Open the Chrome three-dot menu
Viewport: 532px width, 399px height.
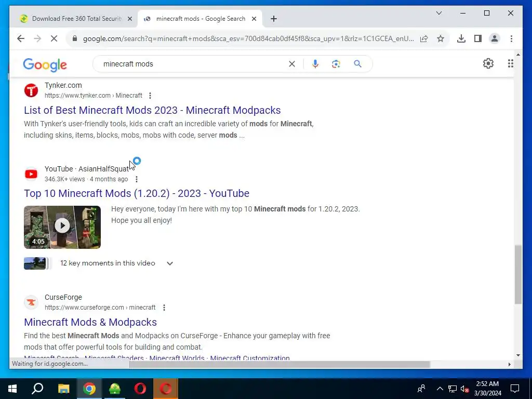[x=511, y=38]
